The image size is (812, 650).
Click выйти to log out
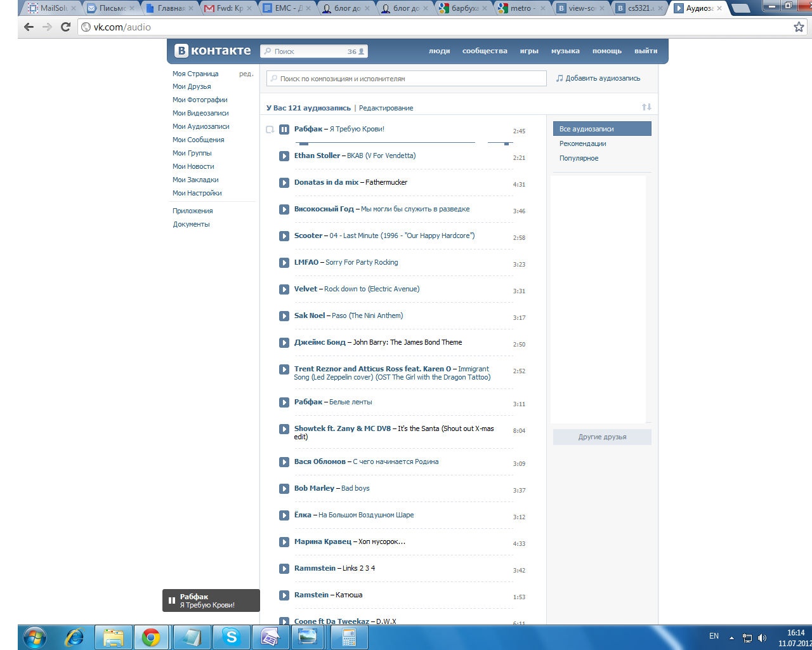646,51
